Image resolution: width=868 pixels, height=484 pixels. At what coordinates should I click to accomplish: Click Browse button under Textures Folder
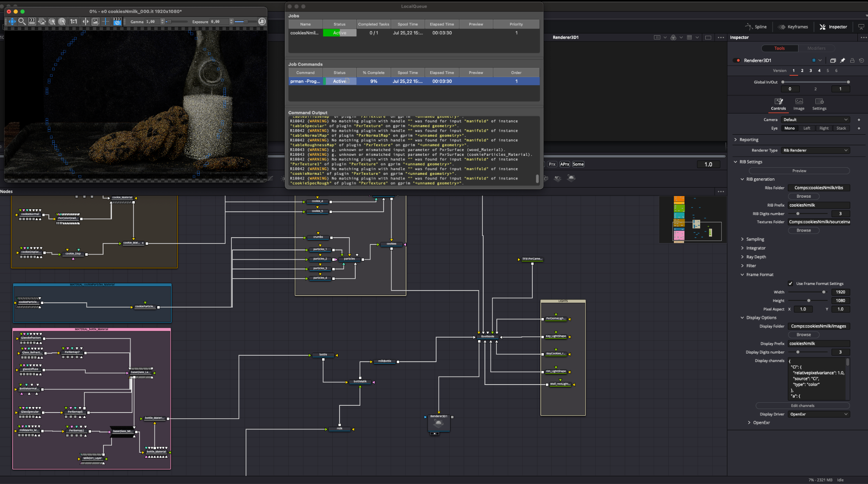coord(804,230)
